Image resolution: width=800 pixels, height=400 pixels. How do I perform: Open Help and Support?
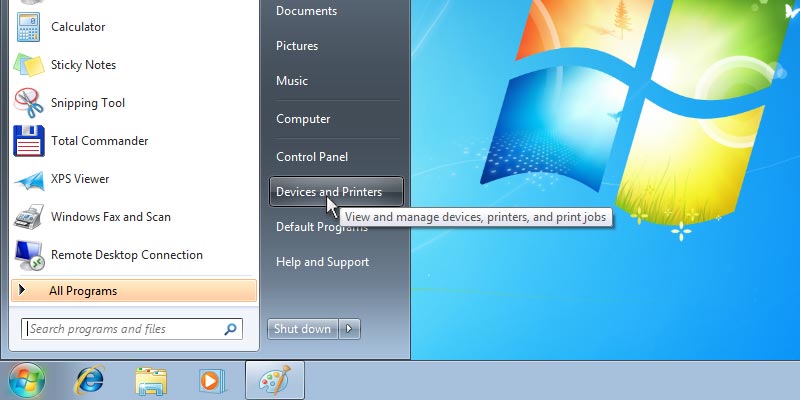point(322,262)
